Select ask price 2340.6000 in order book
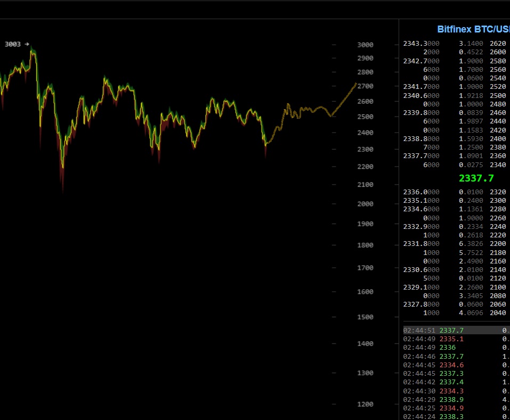The height and width of the screenshot is (420, 510). (x=421, y=96)
